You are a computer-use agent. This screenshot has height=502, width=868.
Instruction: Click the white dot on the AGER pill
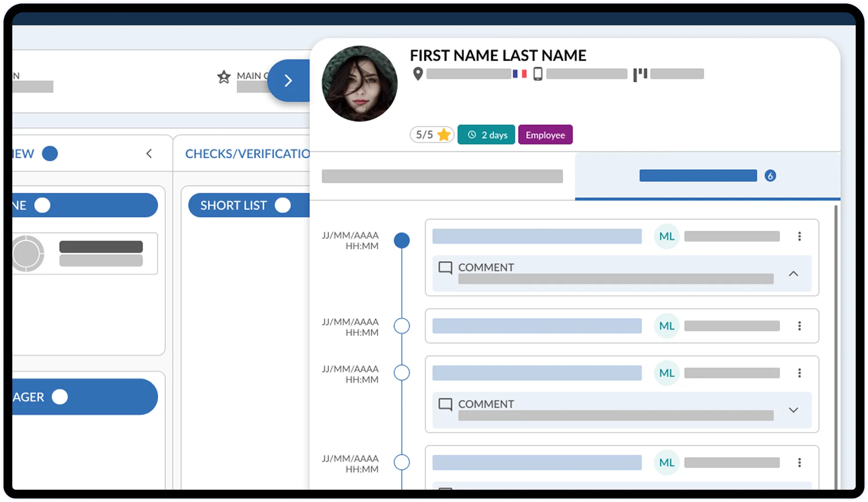click(x=60, y=397)
